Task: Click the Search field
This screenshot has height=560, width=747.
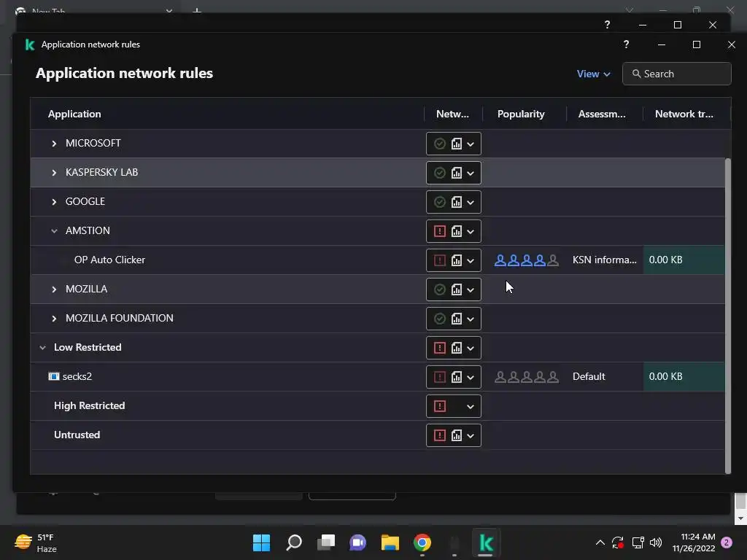Action: [676, 74]
